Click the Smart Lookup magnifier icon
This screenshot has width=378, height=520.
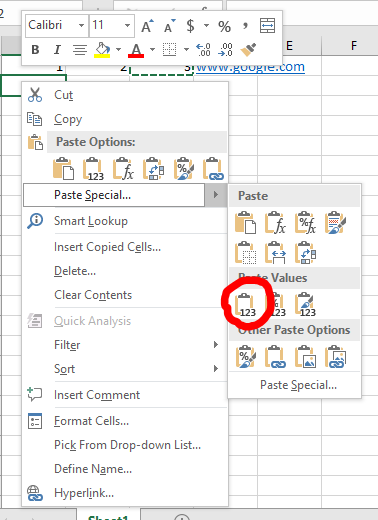coord(35,221)
